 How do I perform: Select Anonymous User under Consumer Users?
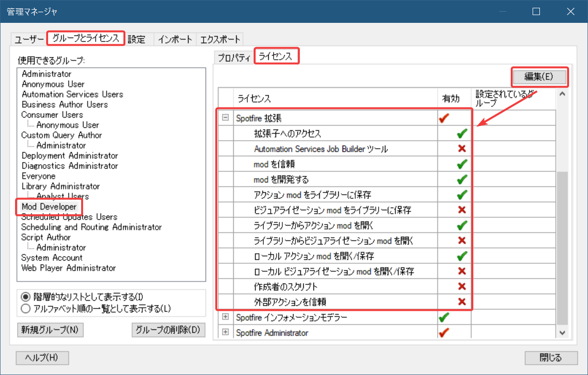click(68, 125)
